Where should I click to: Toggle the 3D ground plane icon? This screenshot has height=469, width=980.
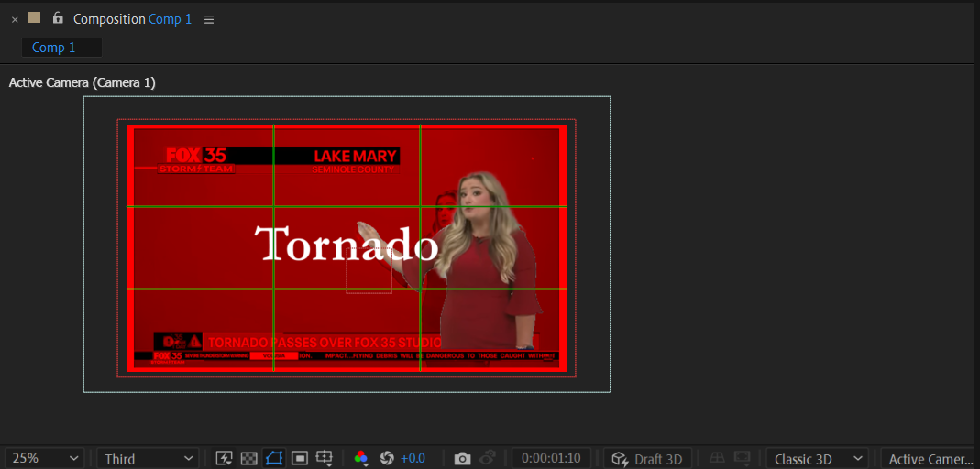tap(717, 458)
